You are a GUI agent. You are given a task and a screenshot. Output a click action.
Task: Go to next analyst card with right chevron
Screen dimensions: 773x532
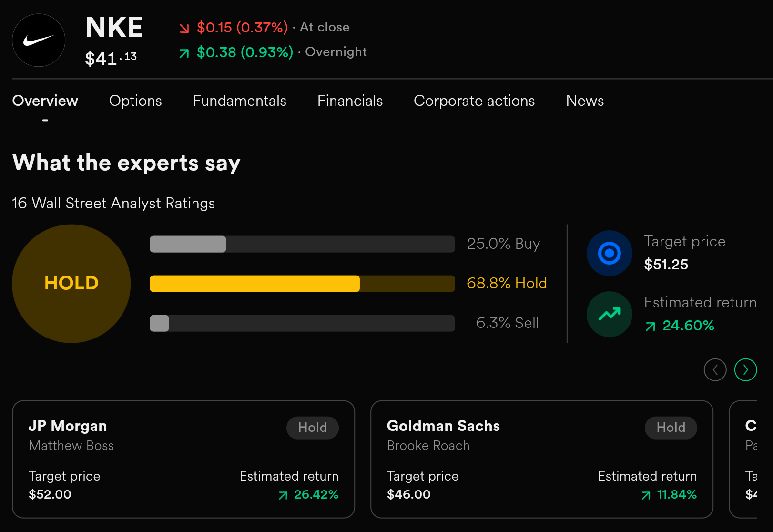(x=746, y=370)
